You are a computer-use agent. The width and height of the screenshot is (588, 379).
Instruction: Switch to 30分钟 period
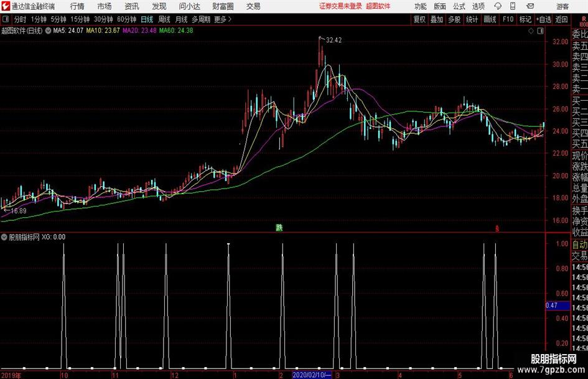103,19
